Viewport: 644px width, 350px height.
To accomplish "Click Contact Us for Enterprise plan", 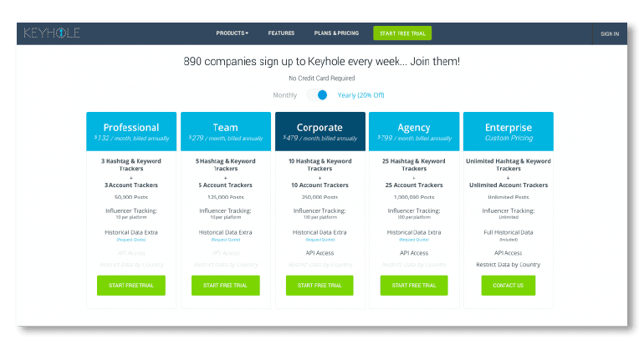I will coord(508,285).
